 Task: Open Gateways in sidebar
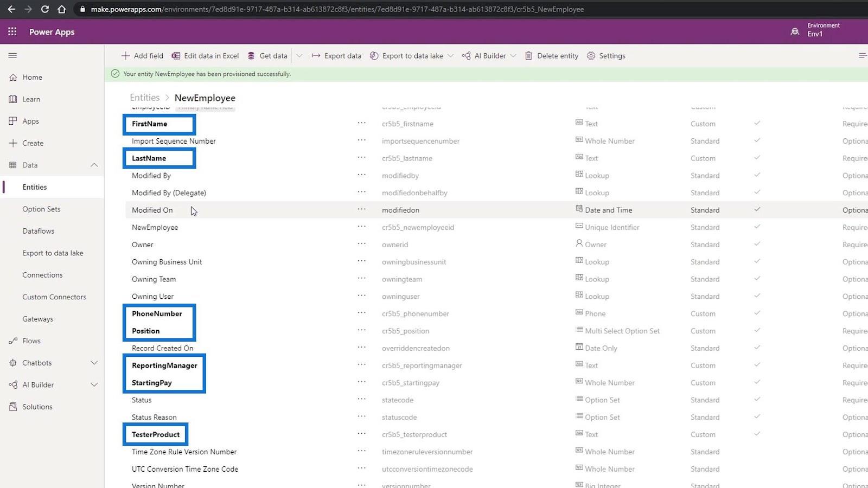(38, 319)
